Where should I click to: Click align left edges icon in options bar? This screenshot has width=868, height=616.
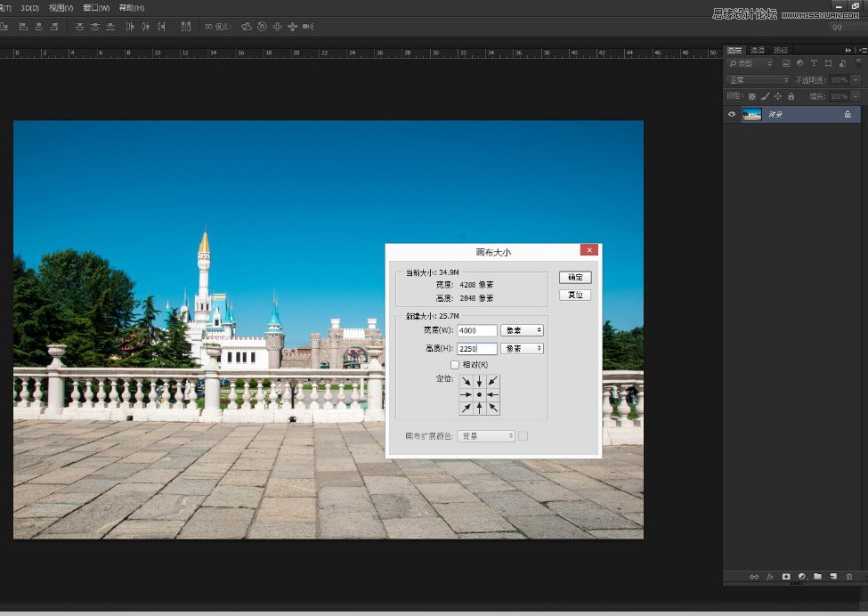click(23, 26)
